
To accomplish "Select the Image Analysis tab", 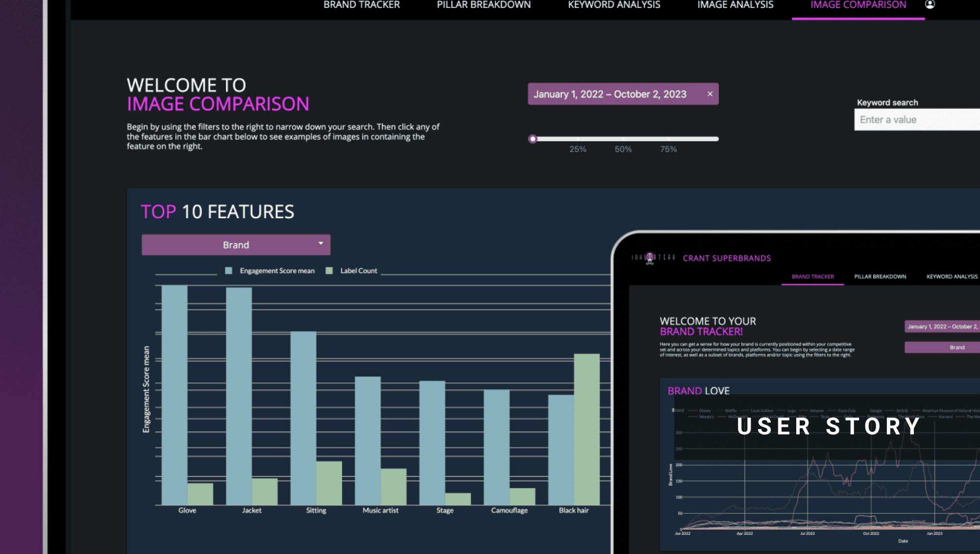I will (x=735, y=5).
